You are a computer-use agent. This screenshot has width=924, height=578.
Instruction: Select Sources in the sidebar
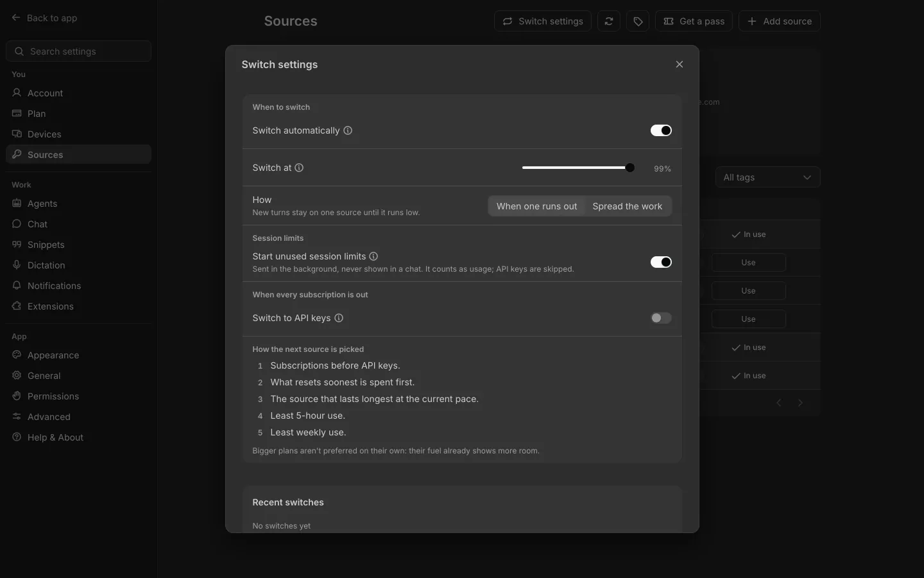click(78, 155)
